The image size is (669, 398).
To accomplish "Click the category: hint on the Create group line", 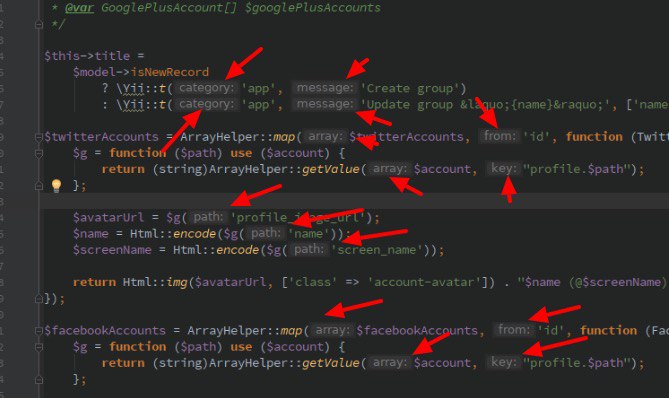I will [x=207, y=88].
